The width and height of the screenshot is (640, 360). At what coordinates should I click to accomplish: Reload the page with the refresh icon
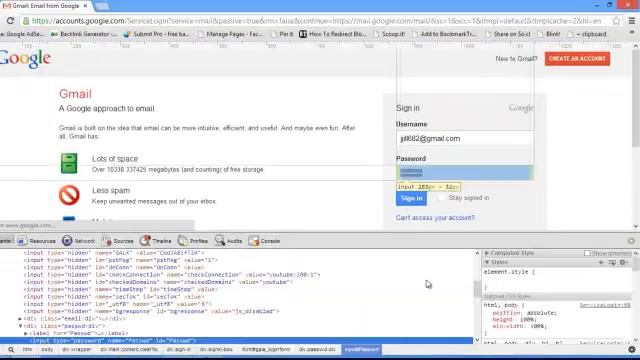coord(10,20)
